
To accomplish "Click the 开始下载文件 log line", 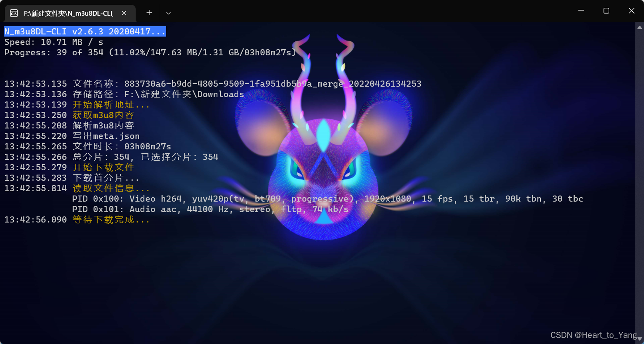I will coord(69,167).
